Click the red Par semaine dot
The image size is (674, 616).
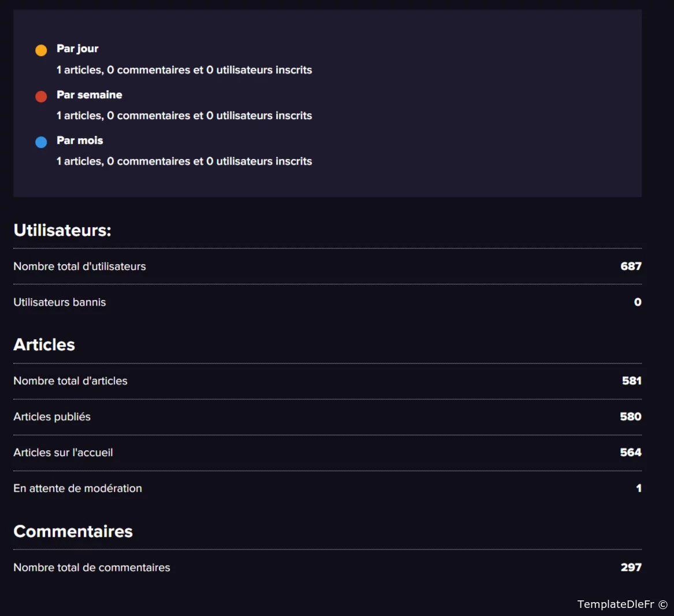[x=41, y=97]
